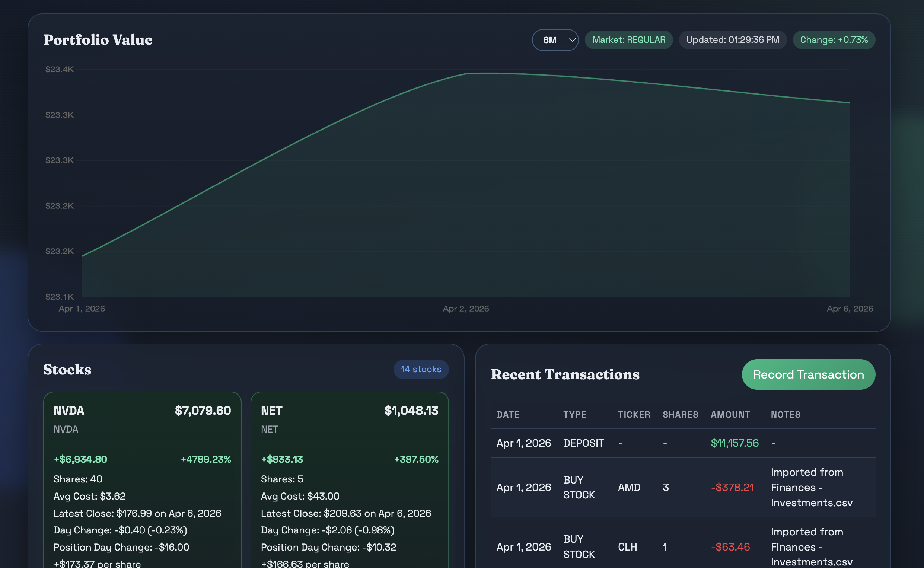
Task: Open the 6M time range dropdown
Action: pos(555,39)
